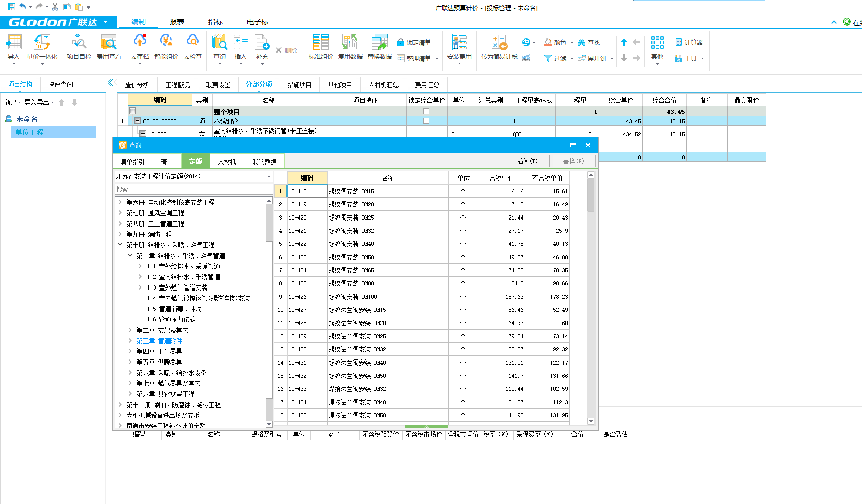Open 导入导出 dropdown
Image resolution: width=862 pixels, height=504 pixels.
pos(39,102)
